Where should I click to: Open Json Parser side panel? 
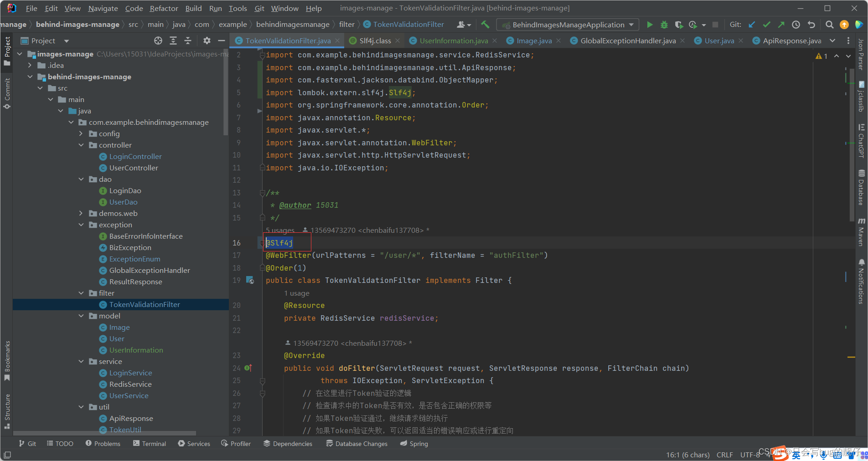pyautogui.click(x=861, y=54)
